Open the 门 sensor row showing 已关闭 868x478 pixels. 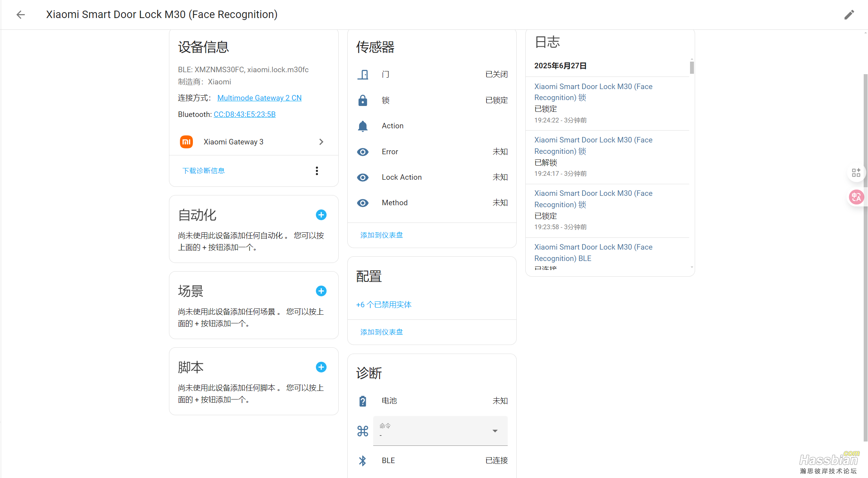pyautogui.click(x=432, y=75)
